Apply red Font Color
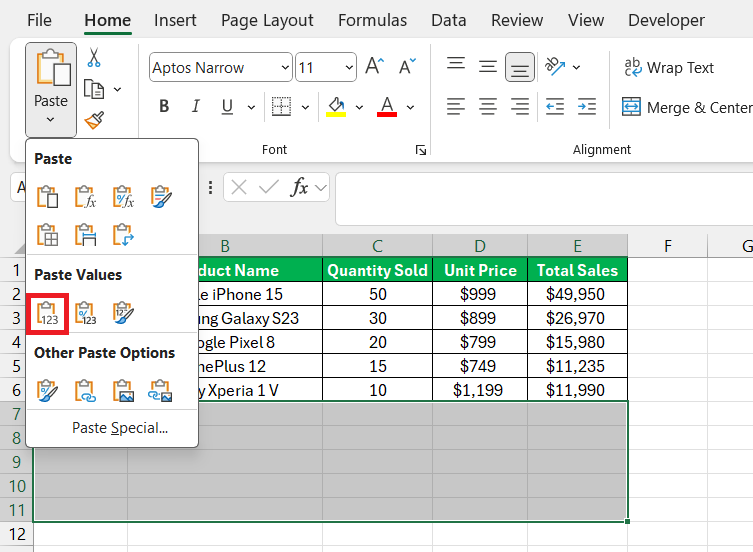The height and width of the screenshot is (552, 753). (387, 106)
